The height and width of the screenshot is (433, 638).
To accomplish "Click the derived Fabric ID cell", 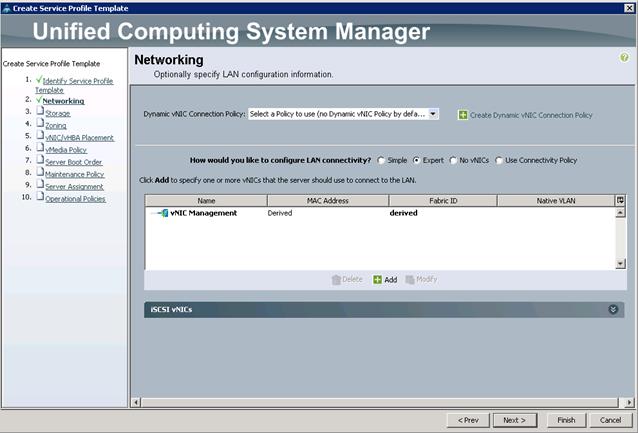I will click(x=404, y=213).
